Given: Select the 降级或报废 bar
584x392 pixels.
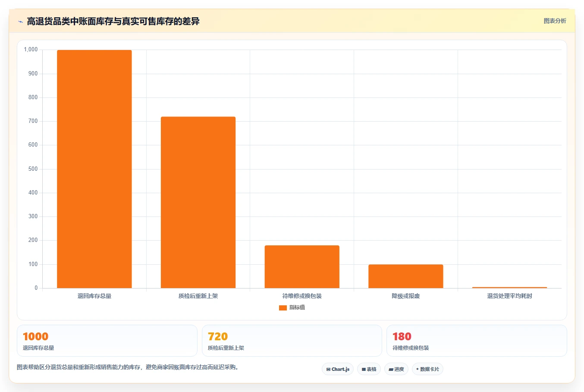Looking at the screenshot, I should pyautogui.click(x=406, y=276).
